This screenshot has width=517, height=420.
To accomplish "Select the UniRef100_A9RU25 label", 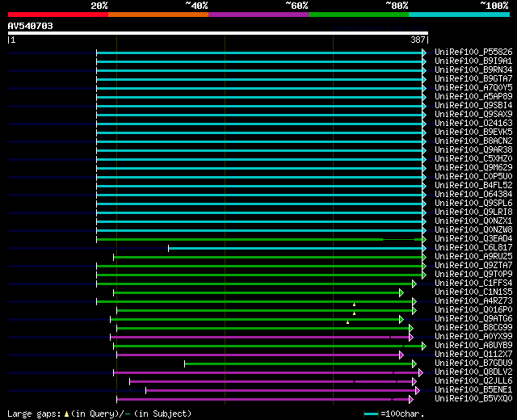I will (x=473, y=257).
